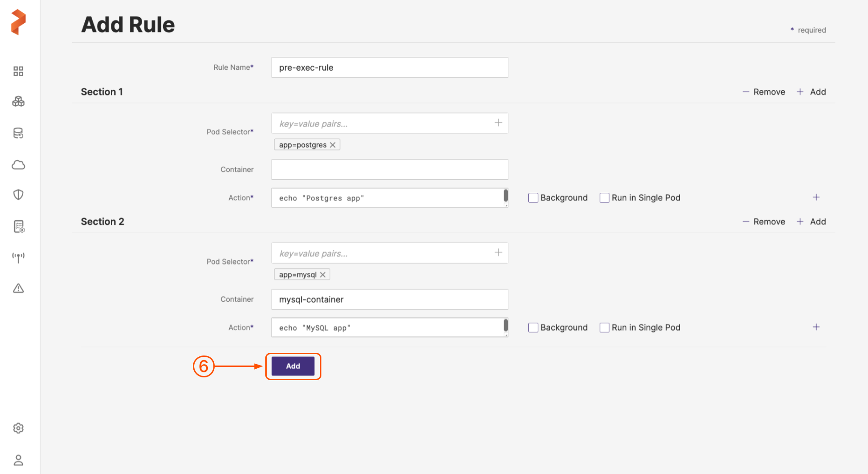Image resolution: width=868 pixels, height=474 pixels.
Task: Check Run in Single Pod for Section 2
Action: (604, 328)
